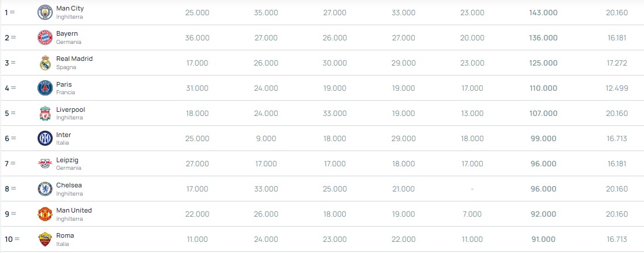Open the Man City team link
Viewport: 644px width, 253px height.
pos(70,8)
